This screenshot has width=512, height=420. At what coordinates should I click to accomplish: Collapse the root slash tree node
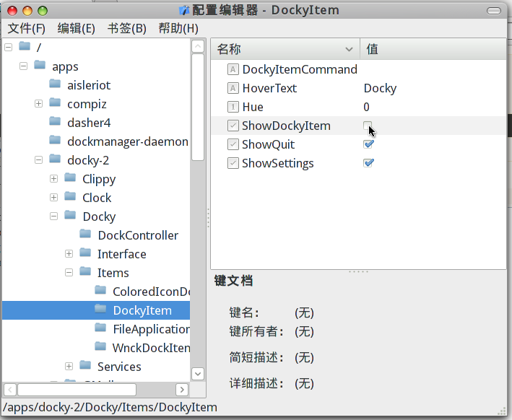pos(8,48)
